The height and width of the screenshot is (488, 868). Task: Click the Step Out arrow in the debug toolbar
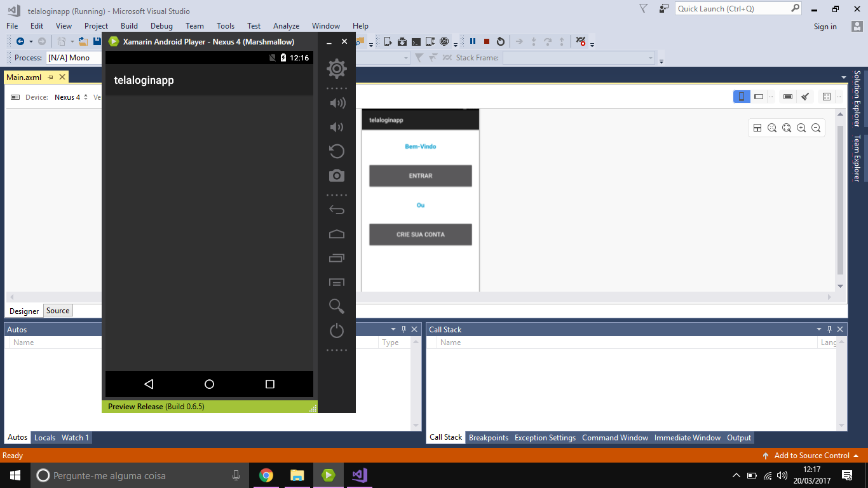click(562, 41)
